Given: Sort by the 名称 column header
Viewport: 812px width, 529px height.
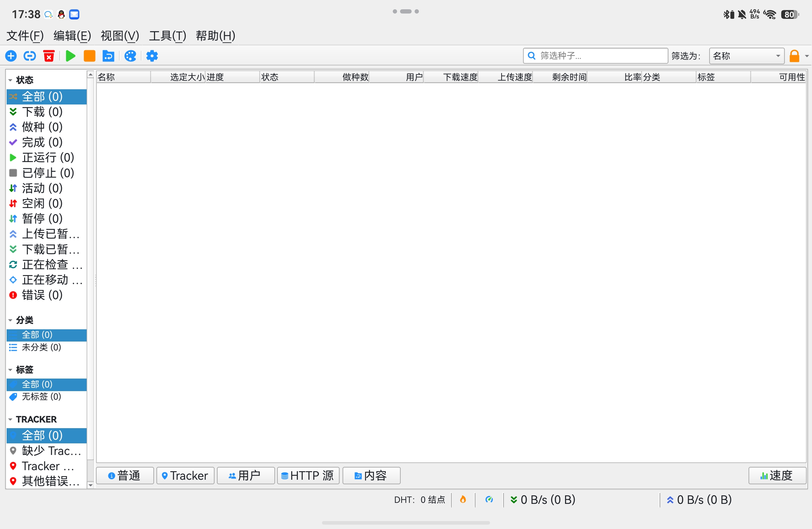Looking at the screenshot, I should click(124, 77).
